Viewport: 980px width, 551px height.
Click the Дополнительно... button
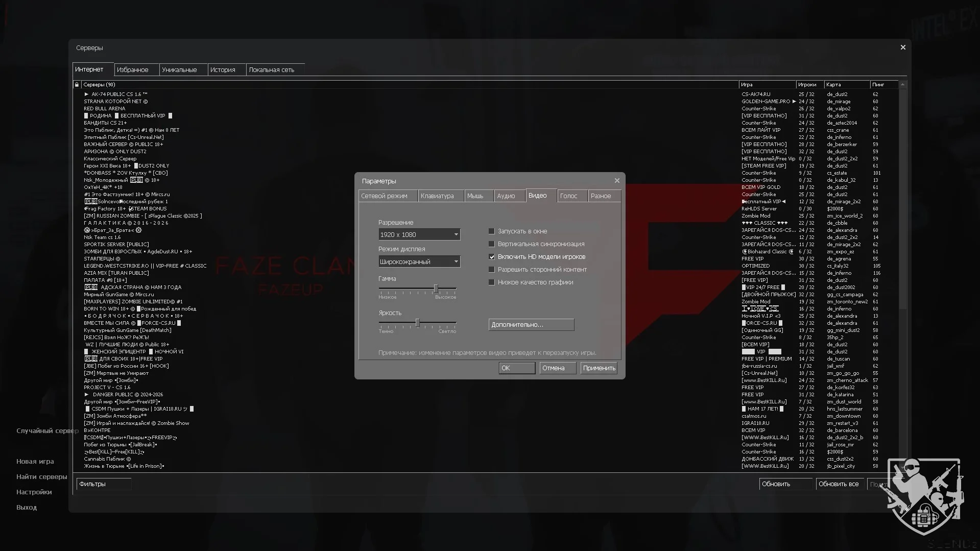pos(531,325)
